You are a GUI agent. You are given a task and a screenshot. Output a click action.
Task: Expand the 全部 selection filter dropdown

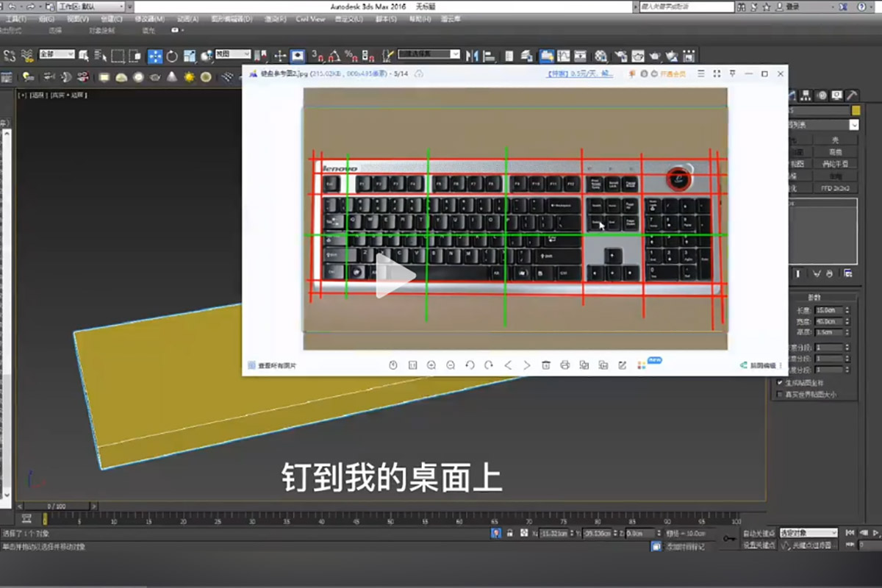pos(57,54)
